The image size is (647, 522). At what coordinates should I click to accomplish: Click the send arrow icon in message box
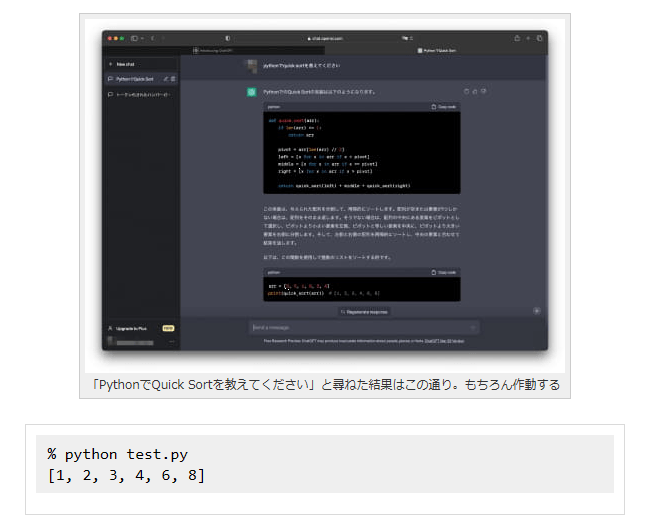[x=473, y=327]
